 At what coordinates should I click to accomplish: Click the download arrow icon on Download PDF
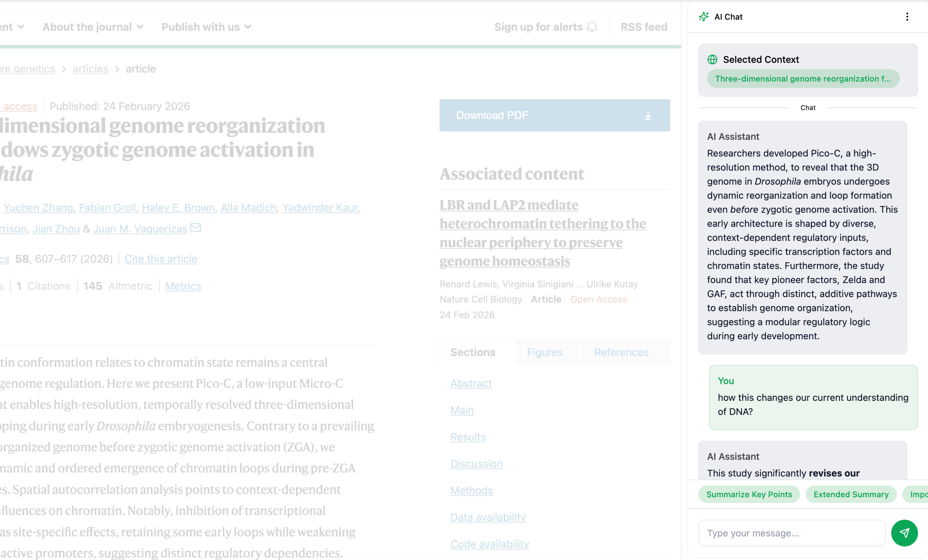[648, 116]
